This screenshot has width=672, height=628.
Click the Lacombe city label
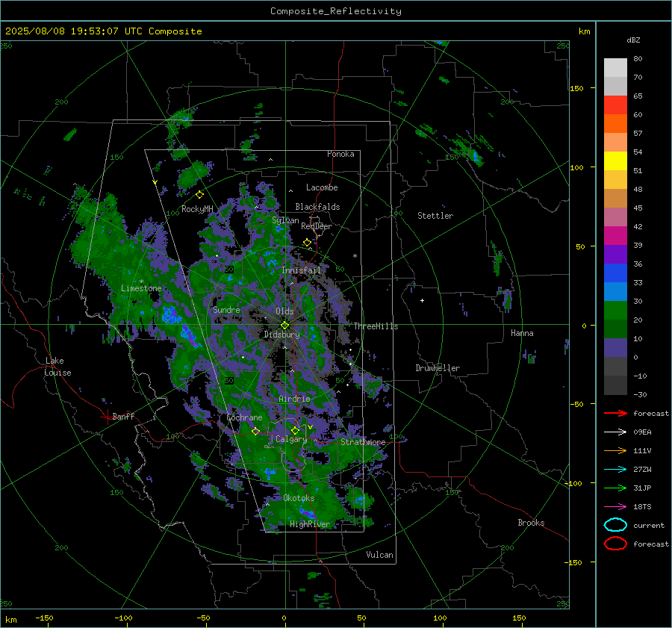[x=322, y=187]
